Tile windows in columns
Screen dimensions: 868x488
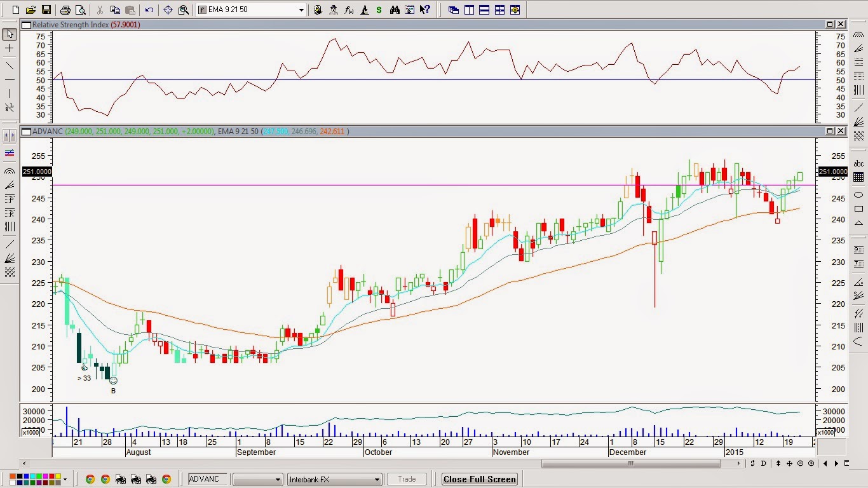[469, 10]
